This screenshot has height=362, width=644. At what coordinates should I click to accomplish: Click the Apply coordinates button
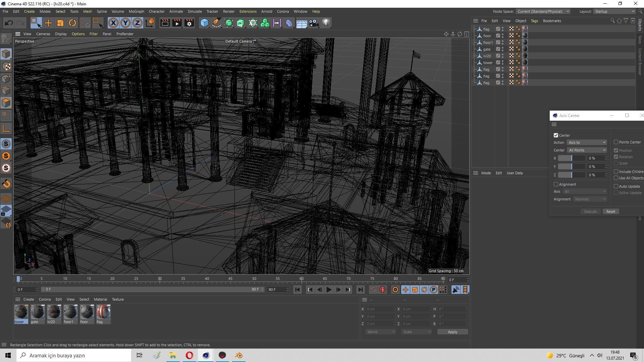[x=452, y=332]
